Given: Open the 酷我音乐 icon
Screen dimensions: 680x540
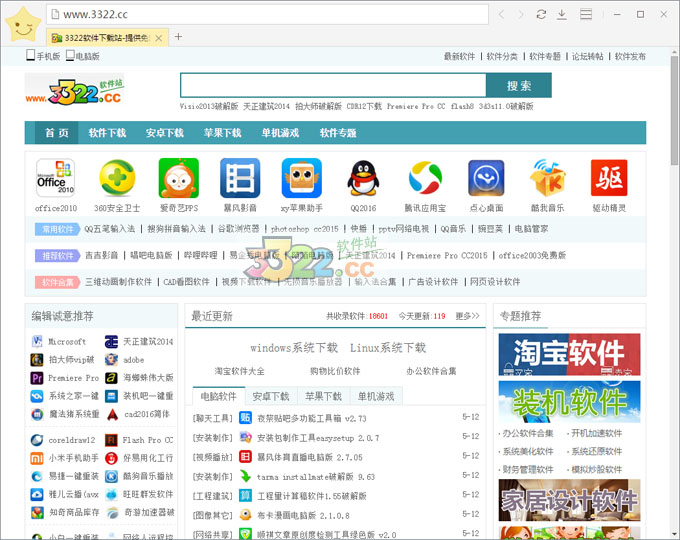Looking at the screenshot, I should (548, 178).
